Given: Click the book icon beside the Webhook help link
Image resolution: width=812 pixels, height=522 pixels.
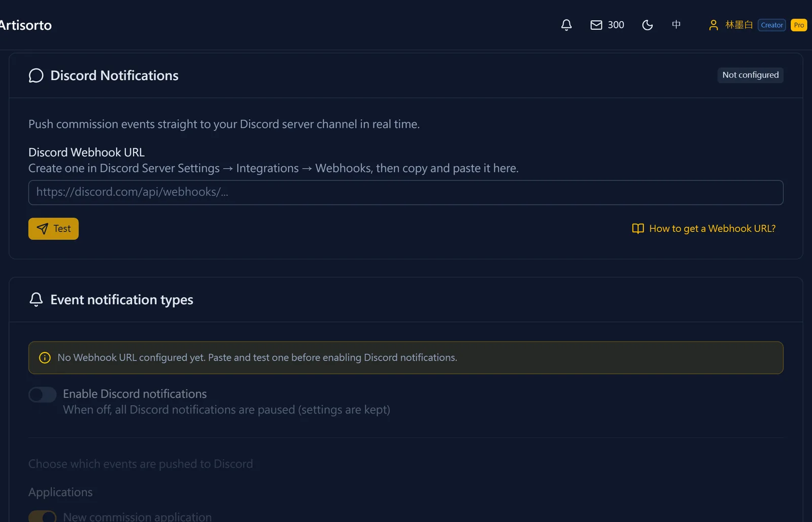Looking at the screenshot, I should tap(638, 229).
